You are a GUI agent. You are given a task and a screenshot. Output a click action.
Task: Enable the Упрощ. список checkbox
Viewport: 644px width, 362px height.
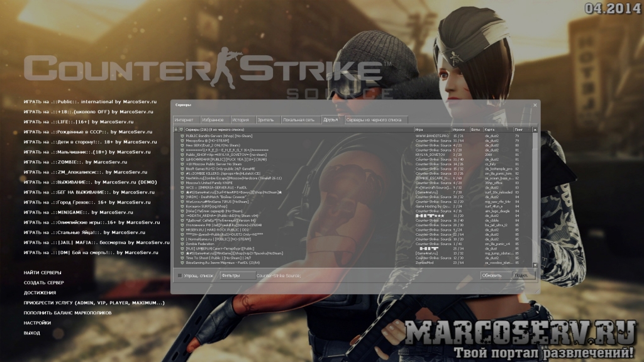click(x=180, y=275)
